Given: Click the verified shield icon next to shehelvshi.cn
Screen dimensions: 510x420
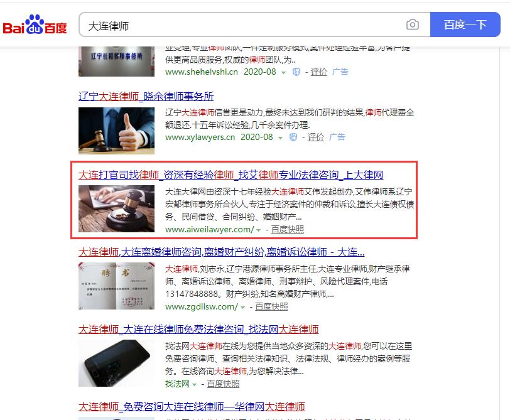Looking at the screenshot, I should (x=296, y=72).
